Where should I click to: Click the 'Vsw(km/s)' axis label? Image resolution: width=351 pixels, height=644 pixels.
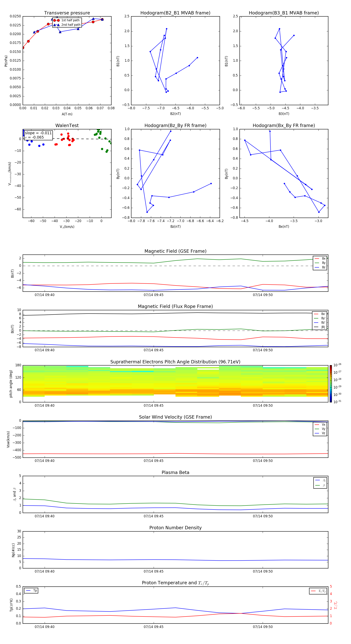tap(8, 439)
